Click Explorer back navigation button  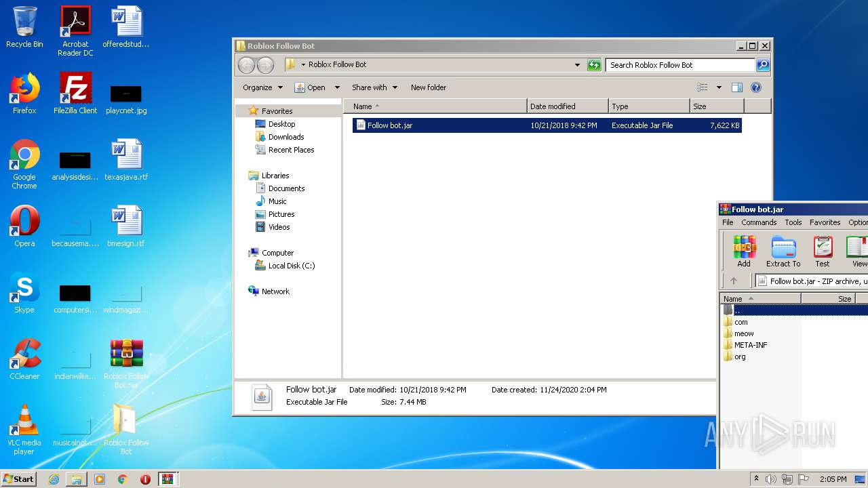click(246, 65)
